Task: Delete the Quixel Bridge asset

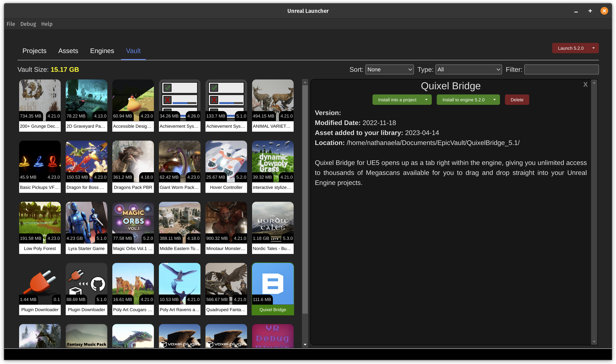Action: pos(517,100)
